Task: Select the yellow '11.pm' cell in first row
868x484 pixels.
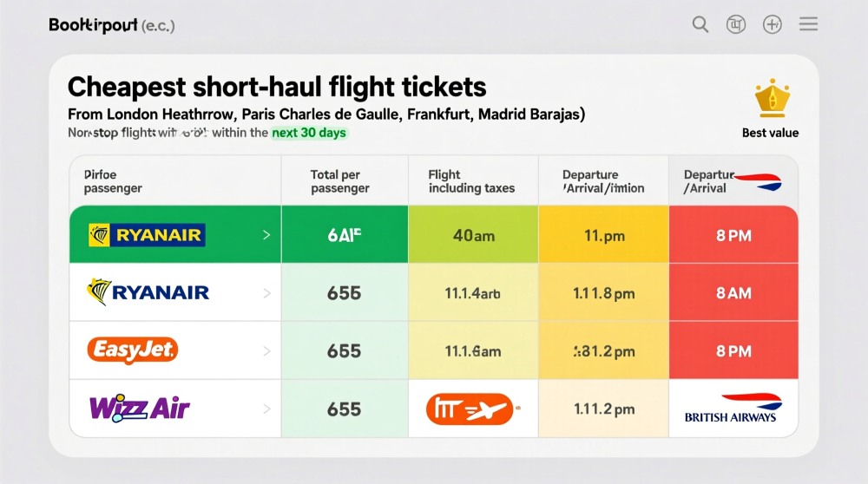Action: pyautogui.click(x=603, y=235)
